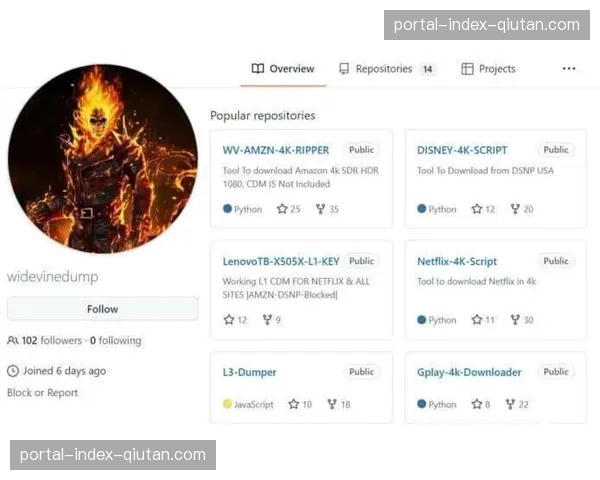Open the L3-Dumper repository

click(x=249, y=372)
